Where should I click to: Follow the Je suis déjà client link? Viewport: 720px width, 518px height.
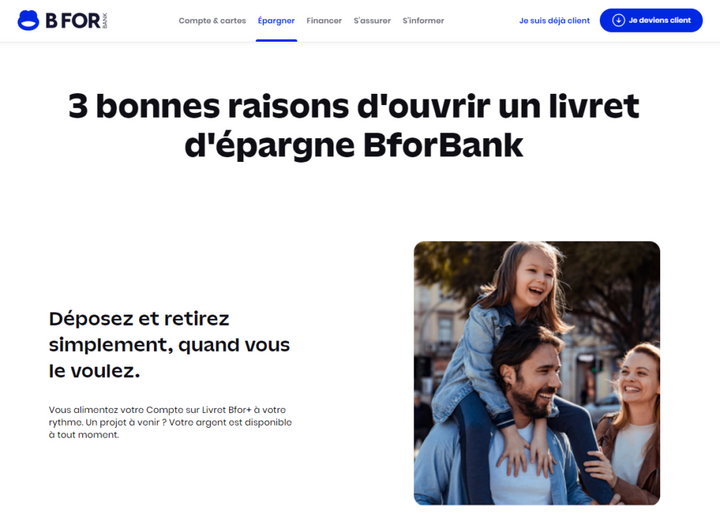[554, 21]
